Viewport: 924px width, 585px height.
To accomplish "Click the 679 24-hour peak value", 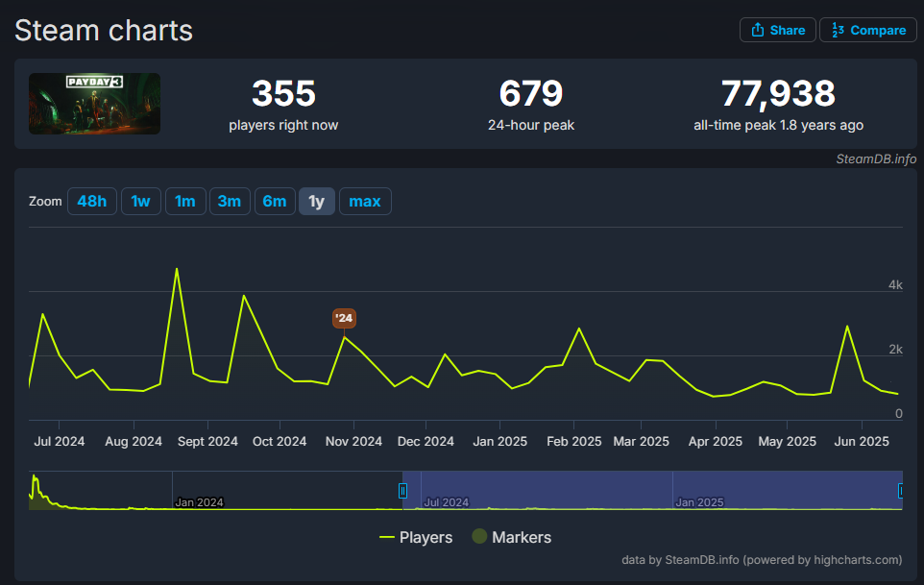I will pos(531,94).
